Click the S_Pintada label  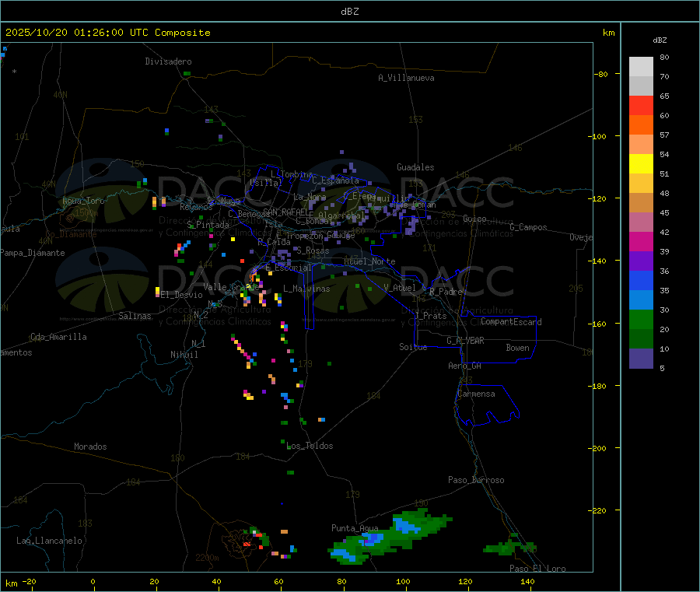click(x=208, y=225)
